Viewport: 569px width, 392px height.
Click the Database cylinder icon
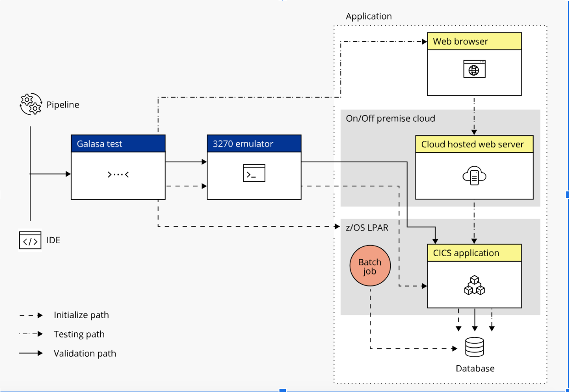click(x=474, y=347)
